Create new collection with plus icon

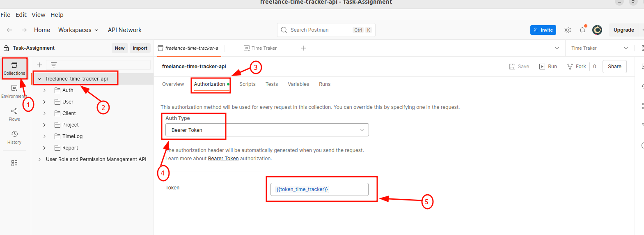click(39, 65)
